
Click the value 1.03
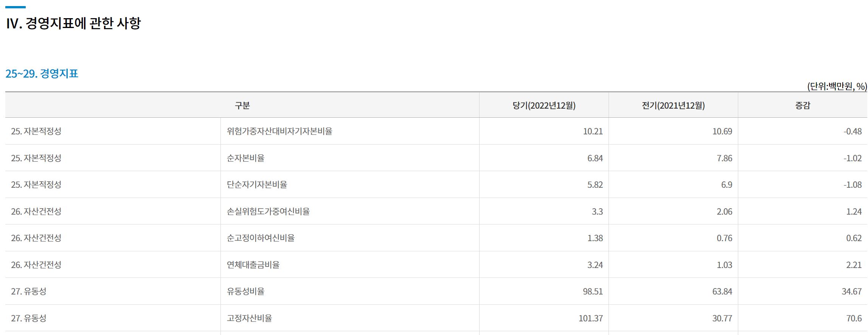(724, 265)
